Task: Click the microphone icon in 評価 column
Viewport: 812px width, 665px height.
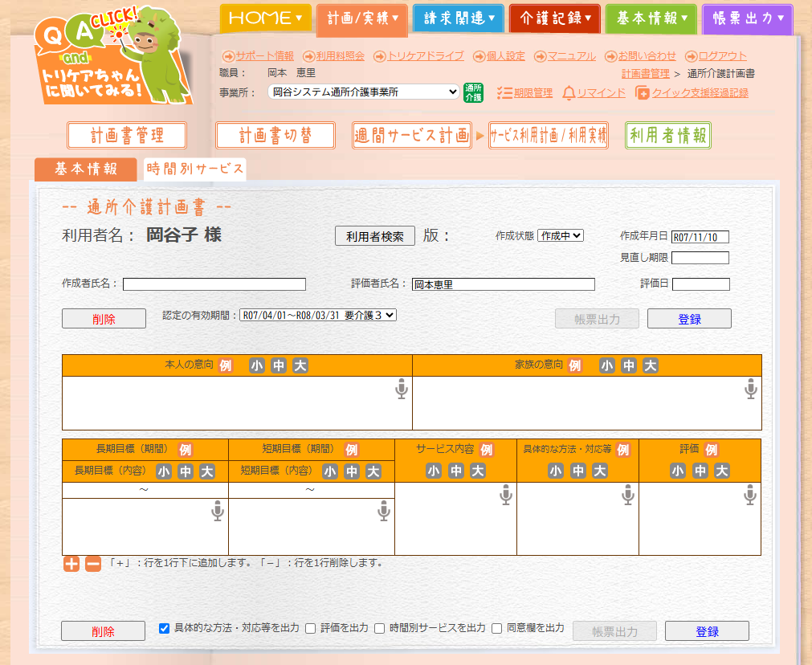Action: tap(749, 496)
